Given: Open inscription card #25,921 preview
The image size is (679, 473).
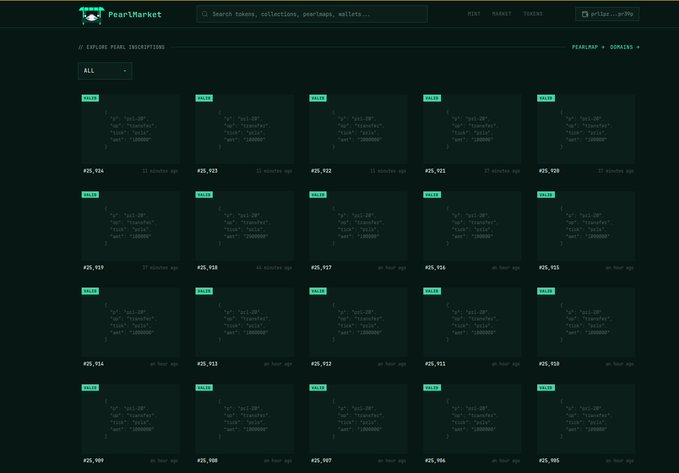Looking at the screenshot, I should tap(472, 129).
